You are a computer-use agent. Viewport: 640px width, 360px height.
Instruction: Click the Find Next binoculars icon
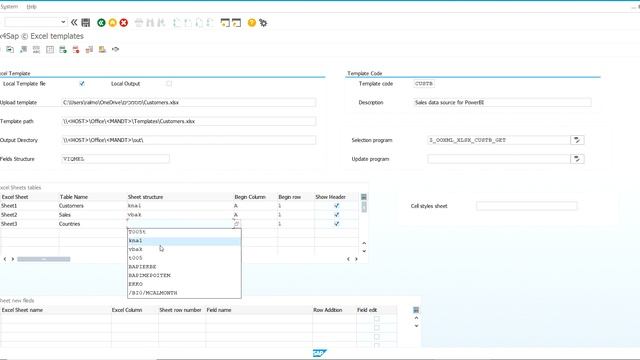pos(161,23)
